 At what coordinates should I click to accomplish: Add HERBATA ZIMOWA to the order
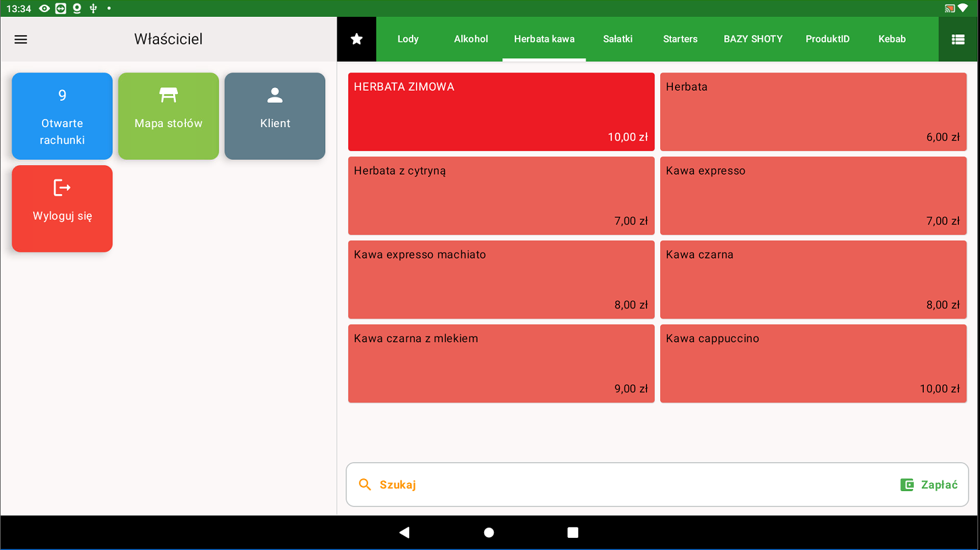click(x=501, y=112)
